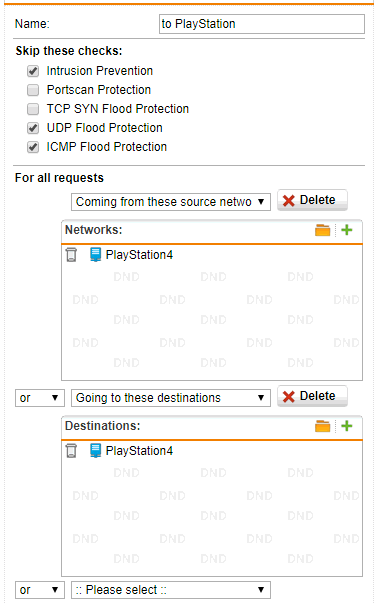Open the 'or' operator dropdown beside destinations

click(x=40, y=398)
